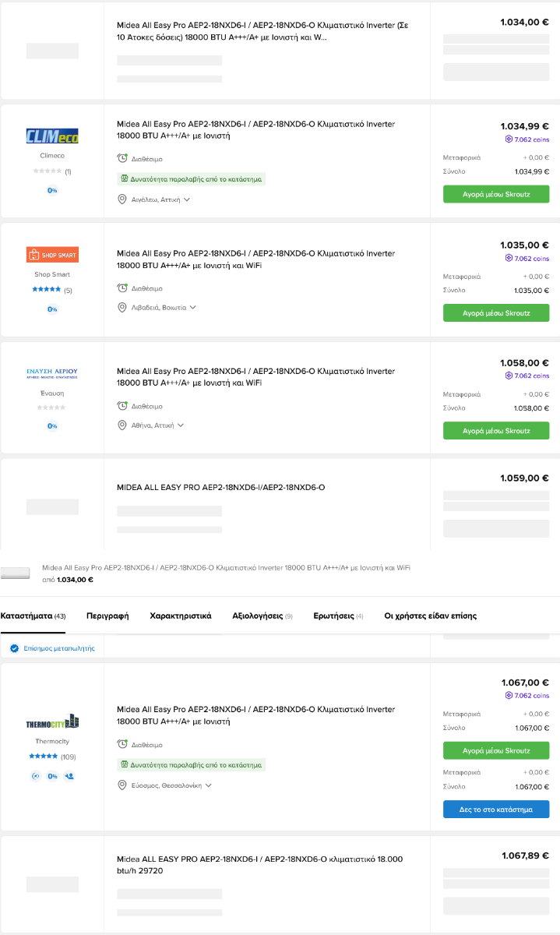Image resolution: width=560 pixels, height=935 pixels.
Task: Select the Οι χρήστες είδαν επίσης tab
Action: point(431,616)
